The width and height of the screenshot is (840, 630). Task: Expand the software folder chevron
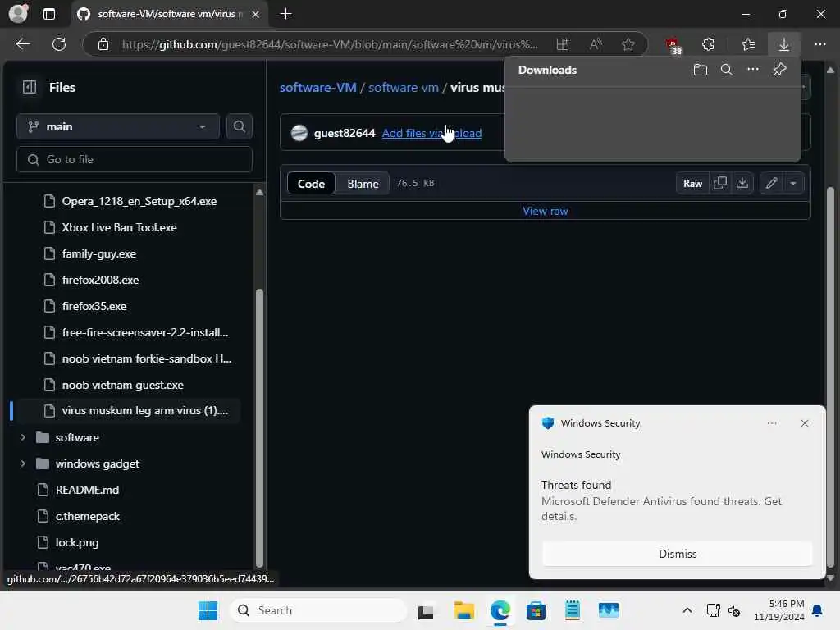[x=23, y=437]
